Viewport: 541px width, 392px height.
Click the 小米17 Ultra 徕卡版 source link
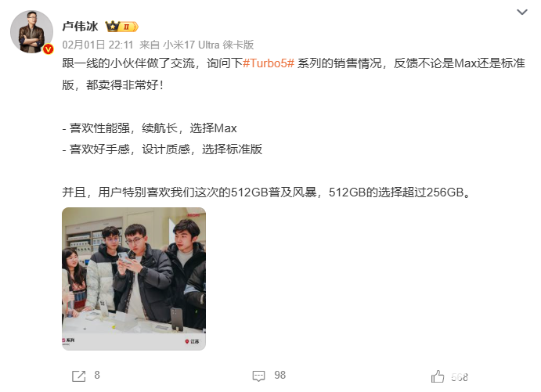tap(208, 45)
